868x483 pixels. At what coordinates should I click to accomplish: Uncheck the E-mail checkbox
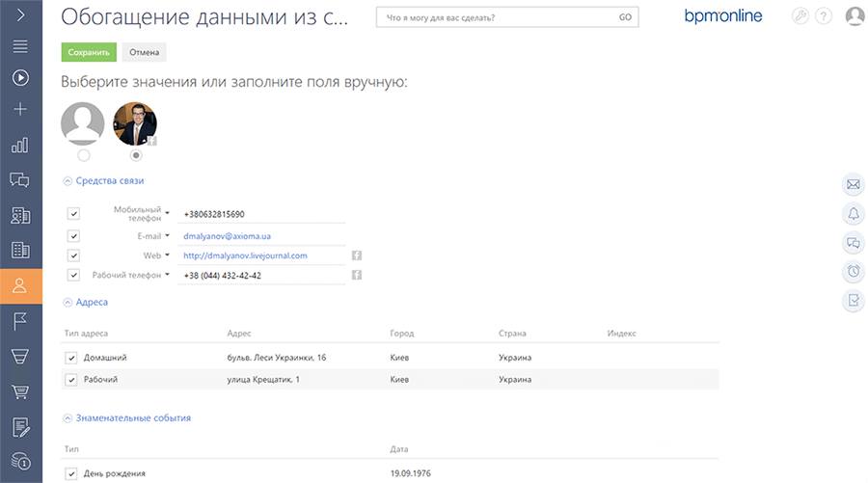(x=73, y=236)
